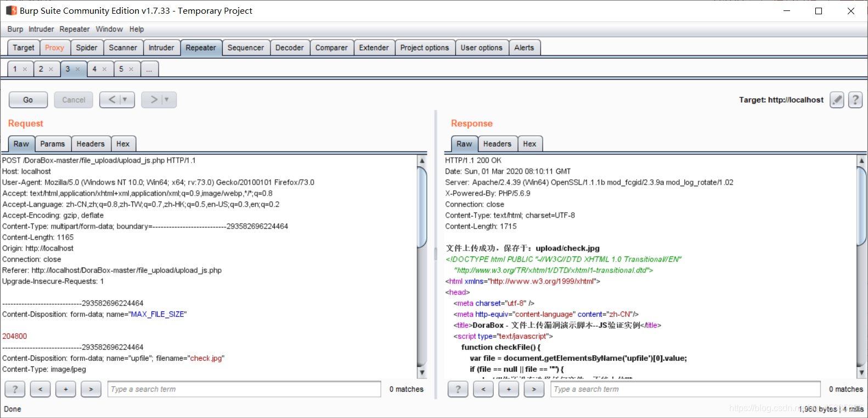The height and width of the screenshot is (418, 868).
Task: Open the Window menu
Action: (x=109, y=29)
